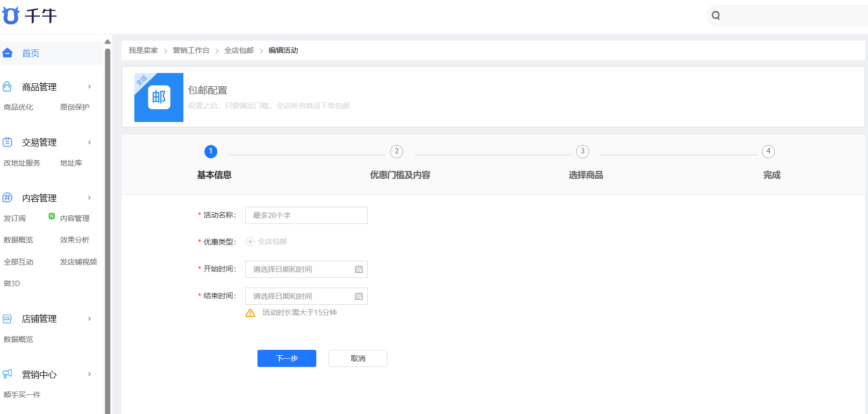Click the 优惠门槛及内容 step label
Viewport: 868px width, 414px height.
click(400, 175)
